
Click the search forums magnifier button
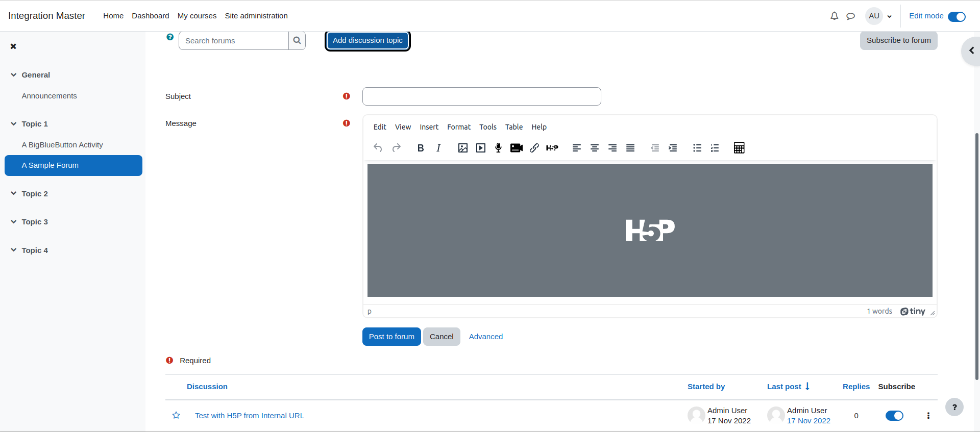point(297,40)
